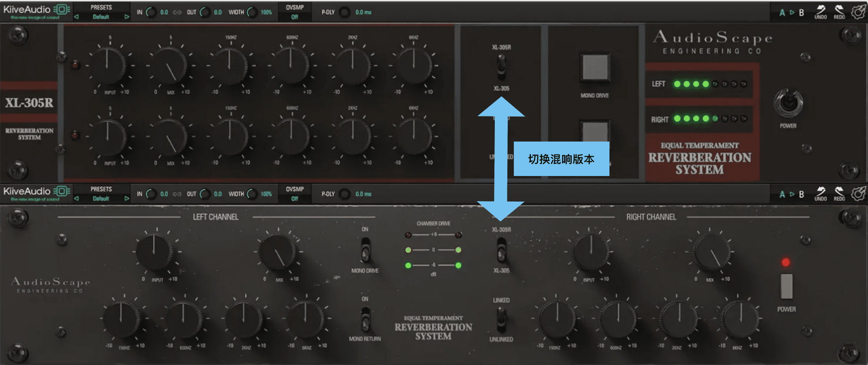
Task: Flip LINKED/UNLINKED switch on bottom unit
Action: (x=501, y=319)
